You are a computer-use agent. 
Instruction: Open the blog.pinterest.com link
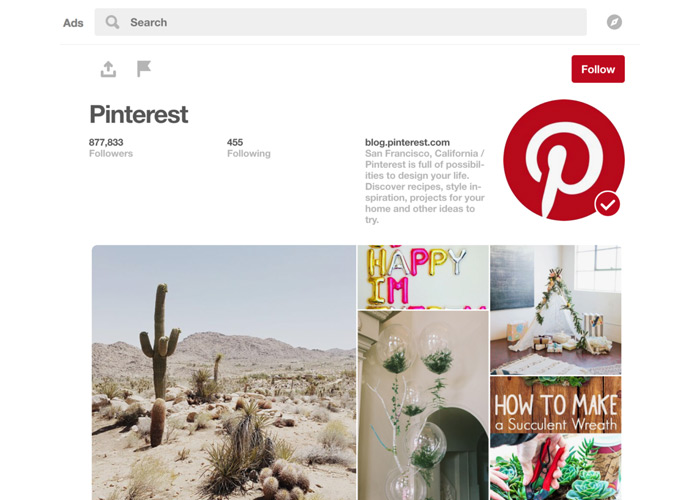(x=407, y=142)
